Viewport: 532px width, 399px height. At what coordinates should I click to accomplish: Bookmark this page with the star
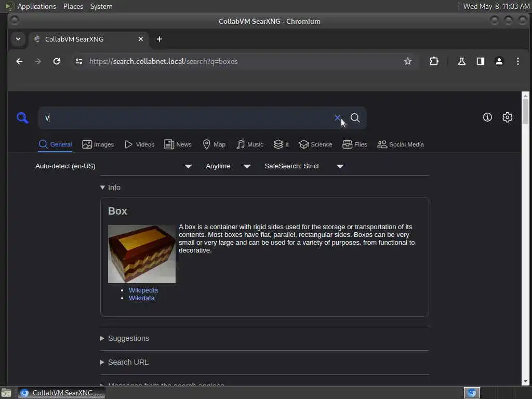point(407,61)
